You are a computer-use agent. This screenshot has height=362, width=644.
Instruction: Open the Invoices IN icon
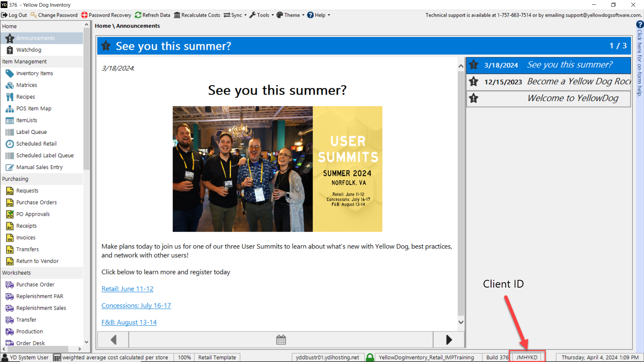click(x=10, y=238)
